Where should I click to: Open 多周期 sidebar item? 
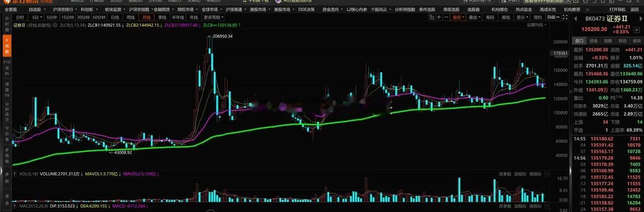tap(7, 157)
